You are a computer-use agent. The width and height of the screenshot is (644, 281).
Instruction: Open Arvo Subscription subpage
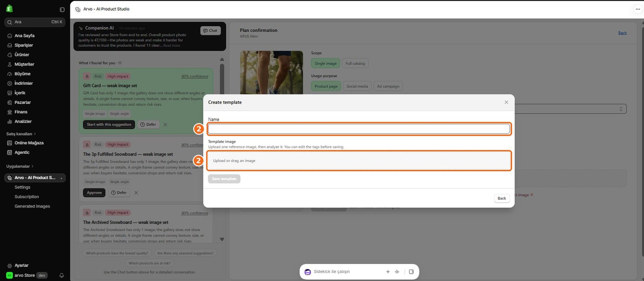(x=27, y=197)
